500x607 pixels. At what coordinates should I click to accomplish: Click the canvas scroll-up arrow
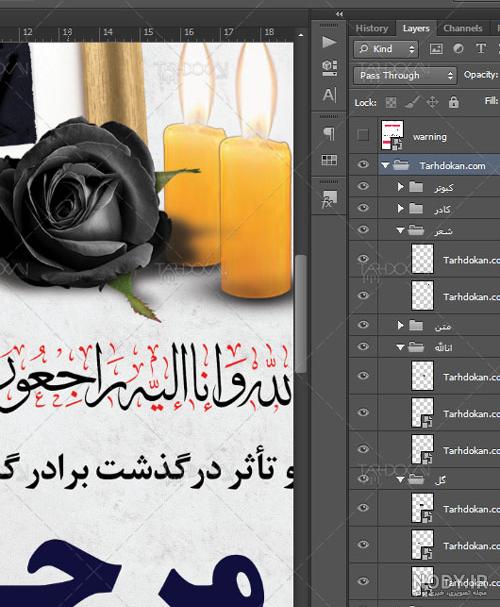point(300,35)
